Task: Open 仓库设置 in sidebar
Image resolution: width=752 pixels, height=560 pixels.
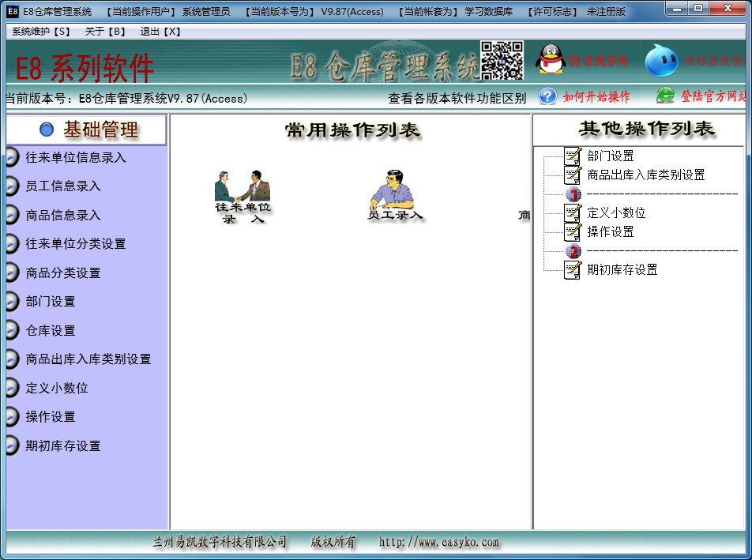Action: [51, 331]
